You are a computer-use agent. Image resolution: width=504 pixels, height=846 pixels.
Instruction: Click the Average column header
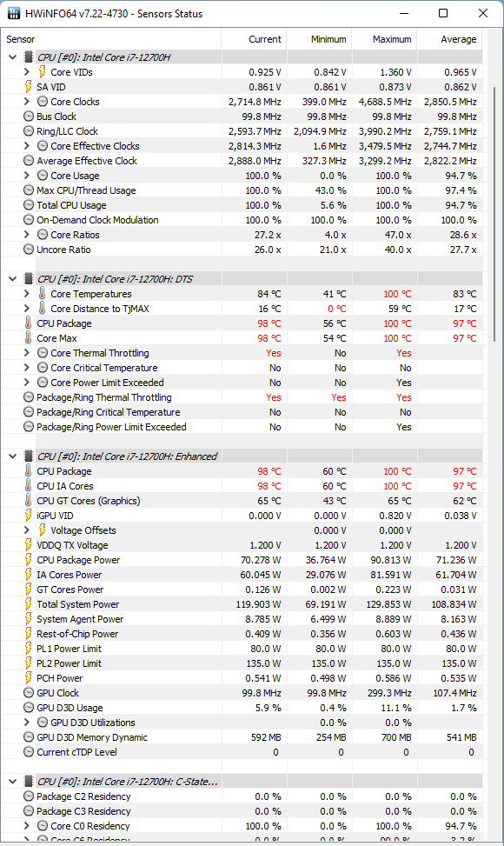[449, 39]
